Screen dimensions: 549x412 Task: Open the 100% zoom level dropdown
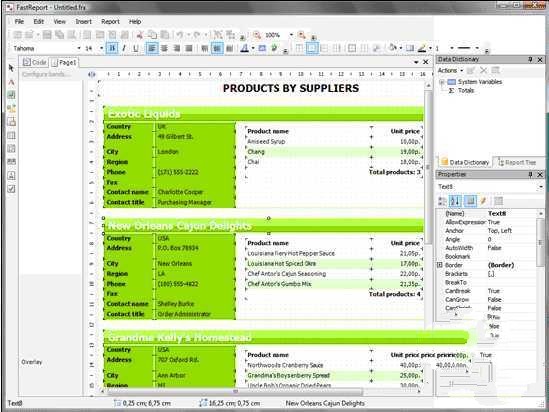coord(291,35)
